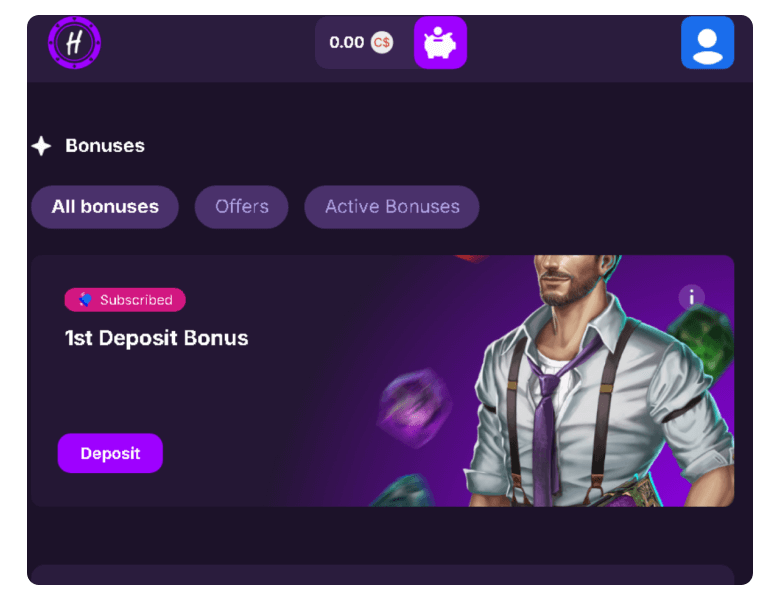Select the All bonuses tab

point(105,207)
